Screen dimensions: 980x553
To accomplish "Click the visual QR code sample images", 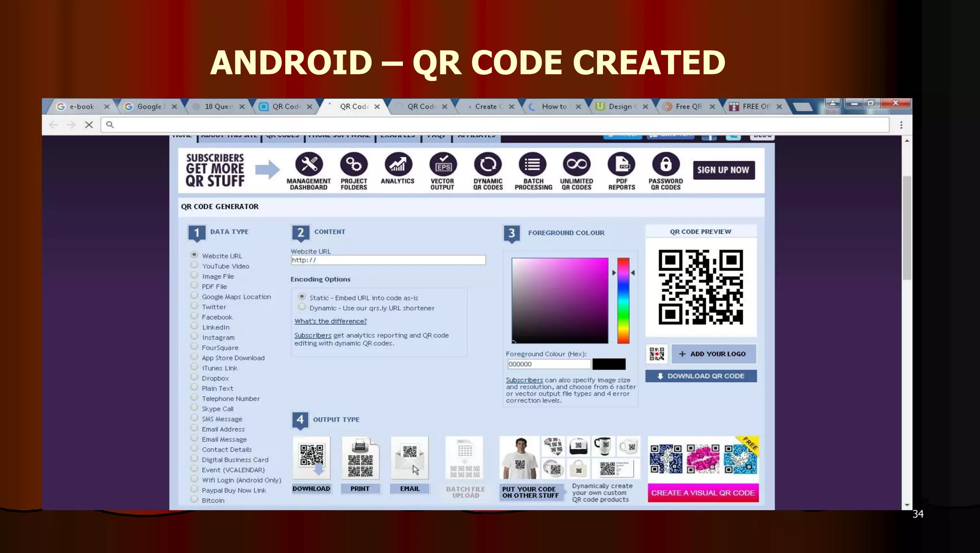I will coord(703,458).
